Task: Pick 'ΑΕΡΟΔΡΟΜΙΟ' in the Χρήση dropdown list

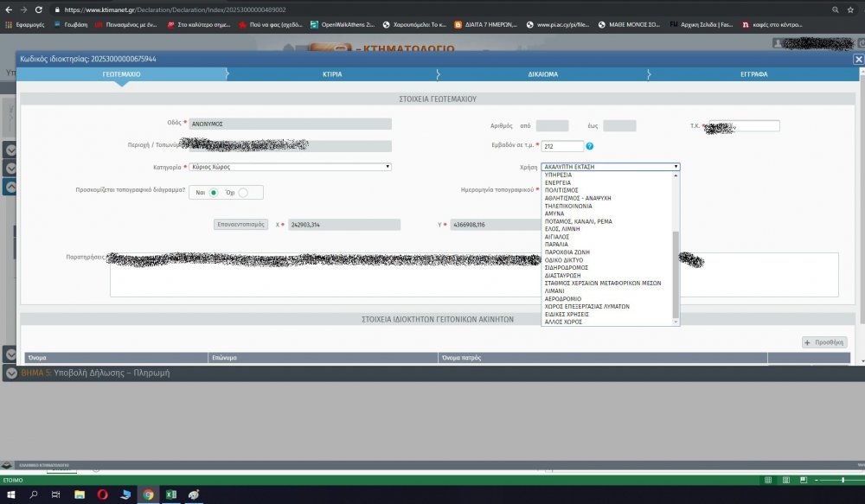Action: [x=562, y=298]
